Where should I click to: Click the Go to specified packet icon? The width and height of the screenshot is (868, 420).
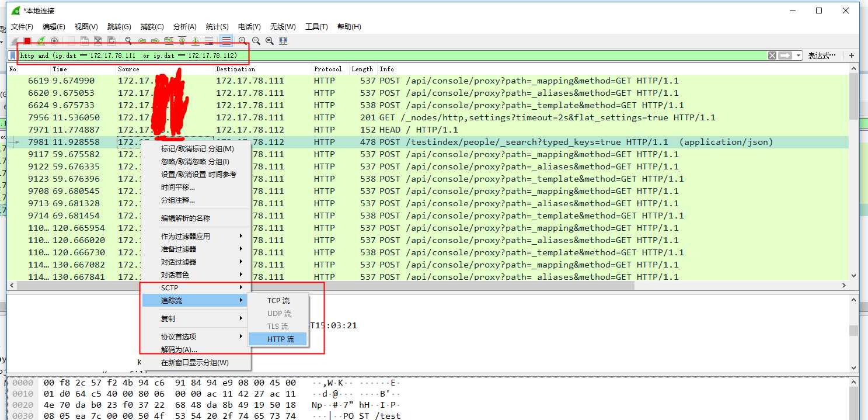pos(169,41)
